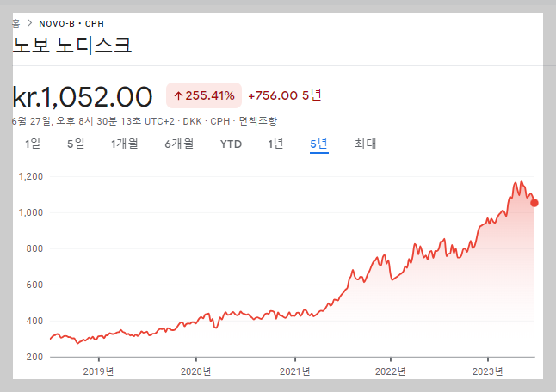The width and height of the screenshot is (556, 392).
Task: Click the 노보 노디스크 stock title
Action: pos(72,46)
